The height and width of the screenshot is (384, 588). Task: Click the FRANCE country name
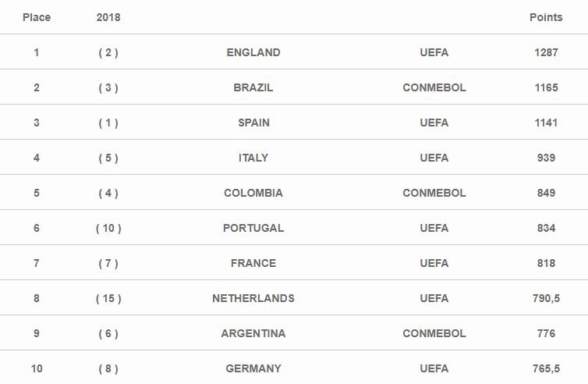pyautogui.click(x=253, y=263)
